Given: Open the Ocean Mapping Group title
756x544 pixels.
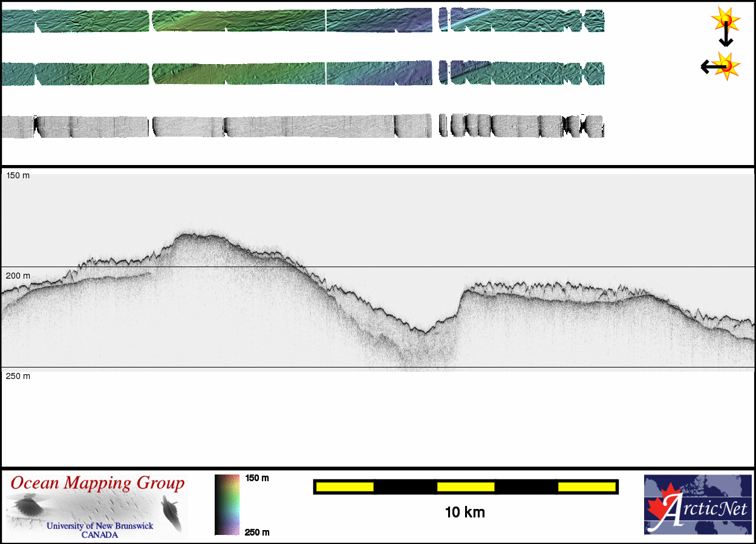Looking at the screenshot, I should (97, 484).
